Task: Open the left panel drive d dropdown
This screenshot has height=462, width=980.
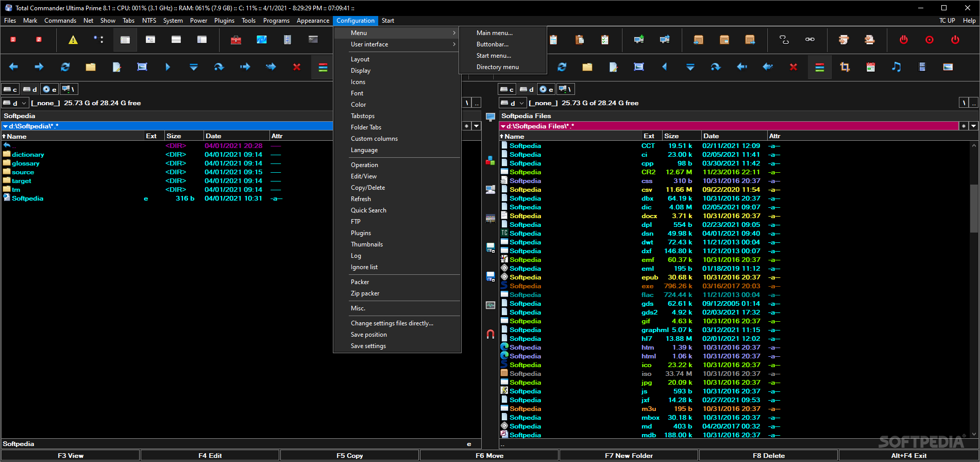Action: [14, 103]
